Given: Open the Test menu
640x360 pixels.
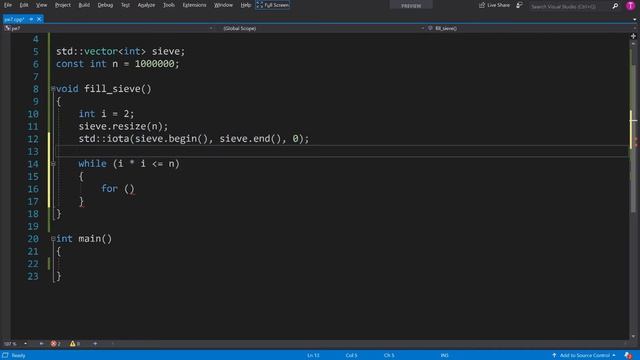Looking at the screenshot, I should pyautogui.click(x=125, y=5).
